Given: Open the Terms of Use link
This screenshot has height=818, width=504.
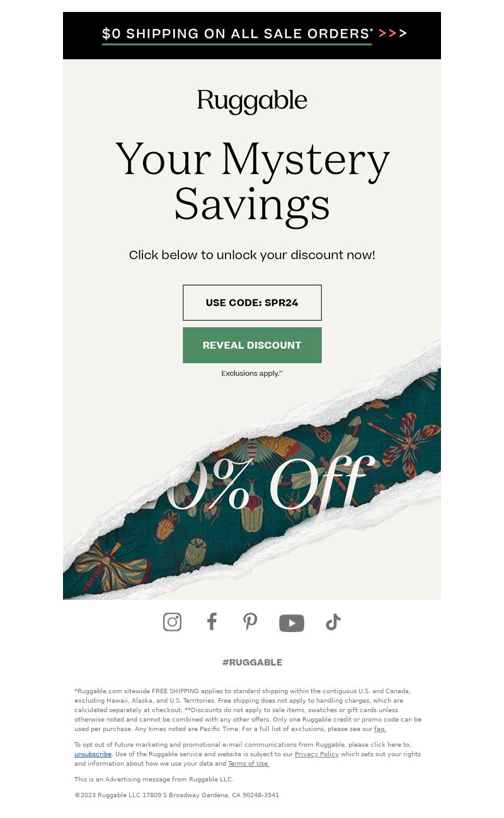Looking at the screenshot, I should 249,764.
